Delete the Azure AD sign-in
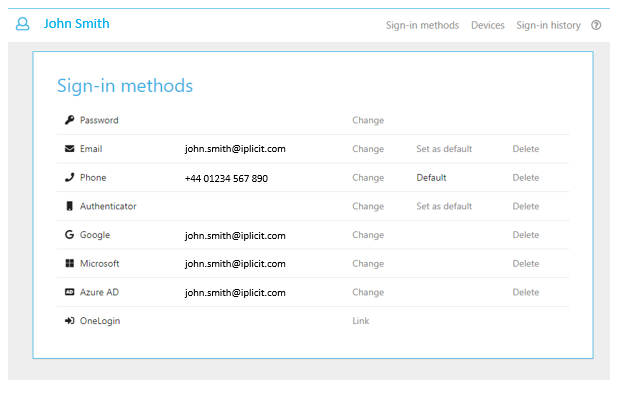This screenshot has width=631, height=397. click(526, 292)
